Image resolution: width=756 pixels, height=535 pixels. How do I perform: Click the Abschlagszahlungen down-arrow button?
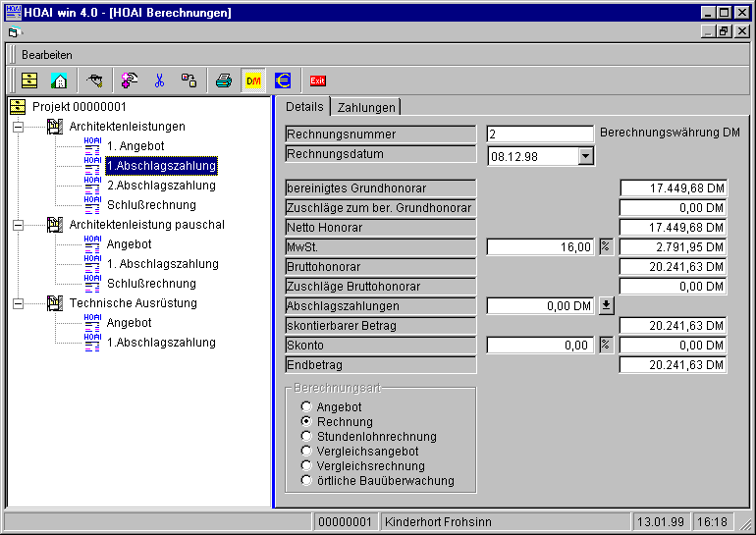[x=606, y=305]
